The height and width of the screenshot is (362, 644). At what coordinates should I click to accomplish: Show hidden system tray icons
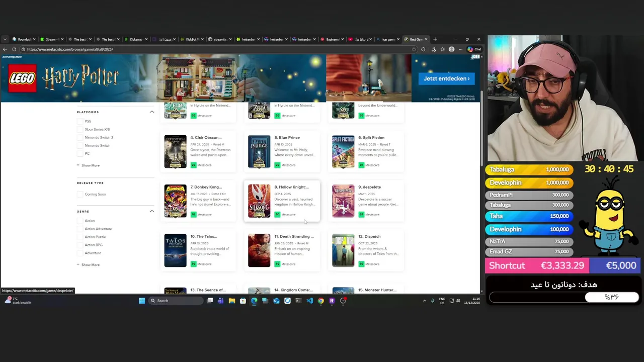click(x=424, y=301)
